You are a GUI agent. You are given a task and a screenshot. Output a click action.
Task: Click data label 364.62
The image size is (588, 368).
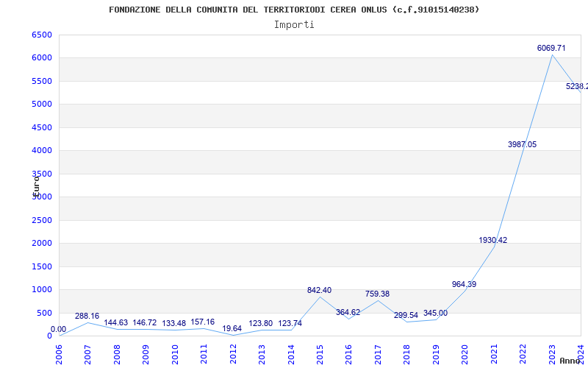tap(348, 312)
